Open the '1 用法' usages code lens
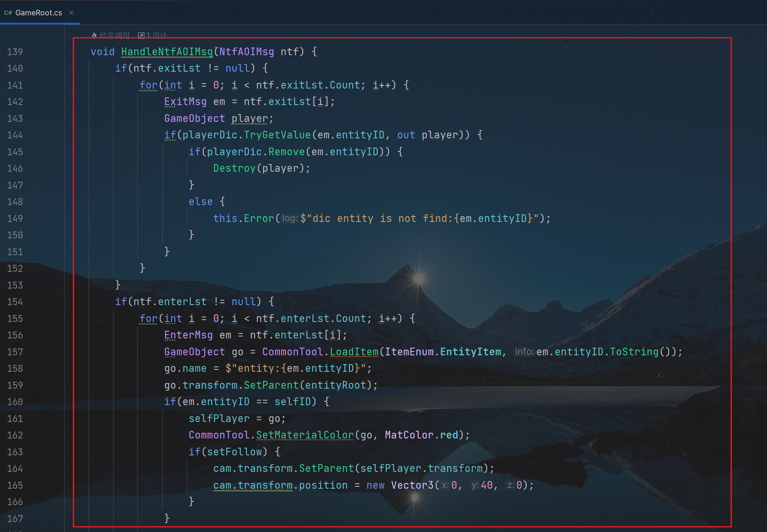 153,35
